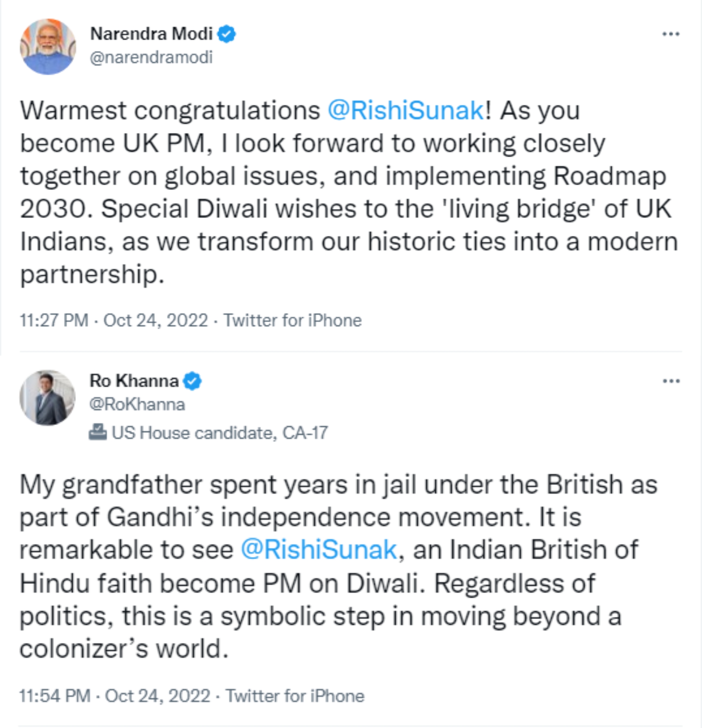Click @RishiSunak mention in Khanna's tweet
The height and width of the screenshot is (728, 702).
pyautogui.click(x=319, y=550)
